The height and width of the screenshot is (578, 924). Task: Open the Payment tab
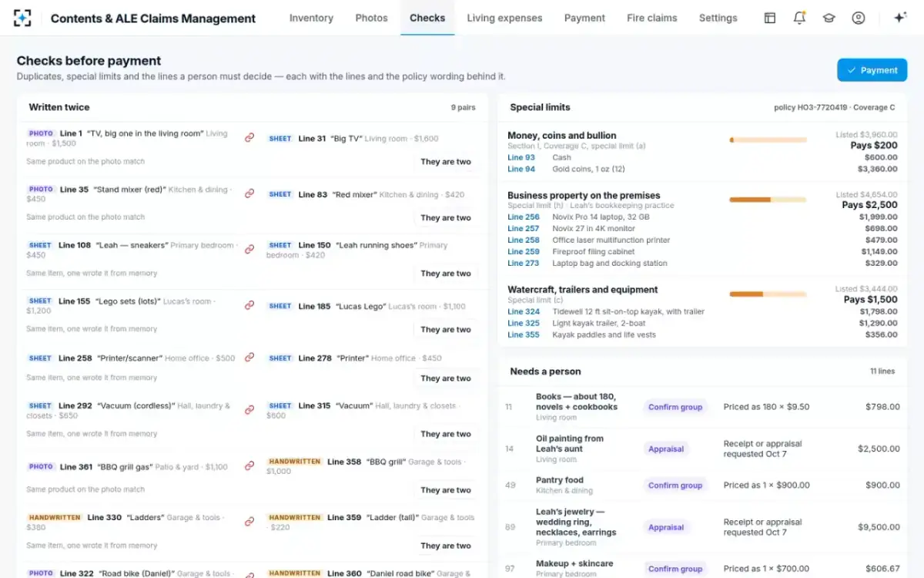pyautogui.click(x=584, y=18)
